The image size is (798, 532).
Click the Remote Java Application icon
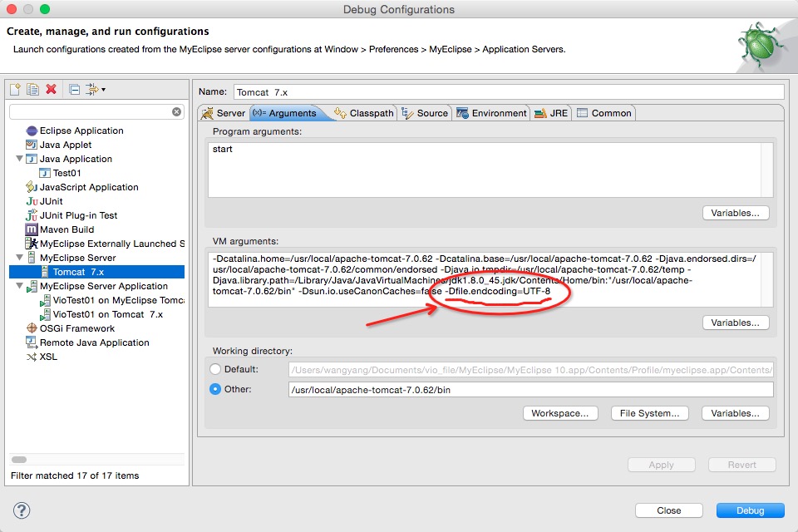(x=32, y=342)
